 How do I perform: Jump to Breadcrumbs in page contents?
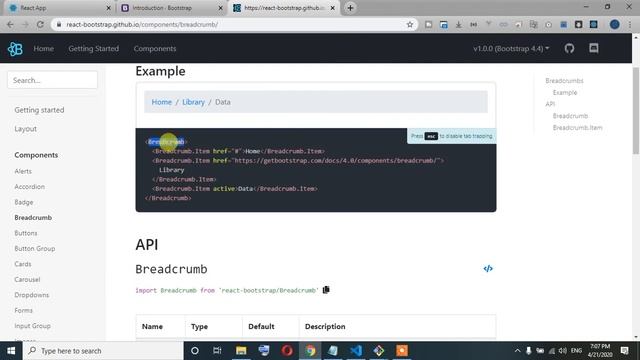[564, 81]
